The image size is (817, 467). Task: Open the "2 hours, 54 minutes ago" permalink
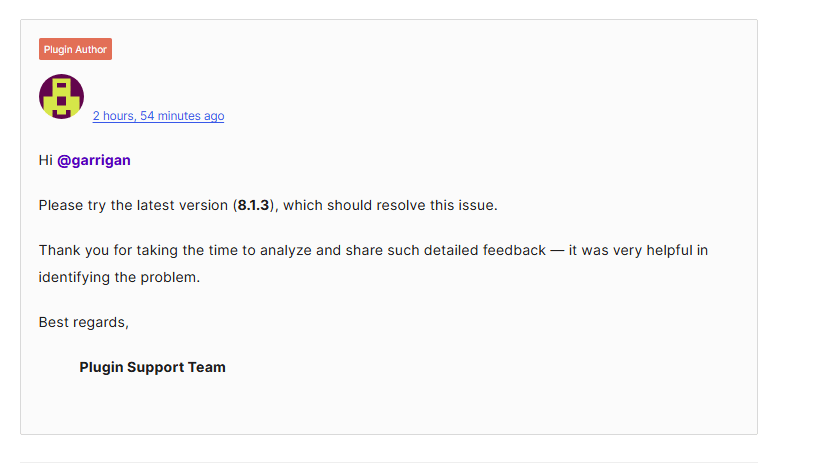(x=158, y=116)
